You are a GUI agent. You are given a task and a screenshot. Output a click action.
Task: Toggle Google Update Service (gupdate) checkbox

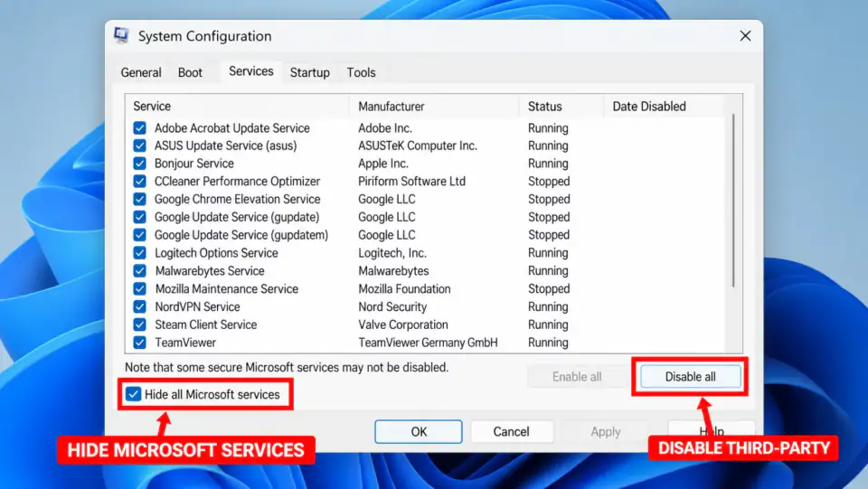pos(139,217)
